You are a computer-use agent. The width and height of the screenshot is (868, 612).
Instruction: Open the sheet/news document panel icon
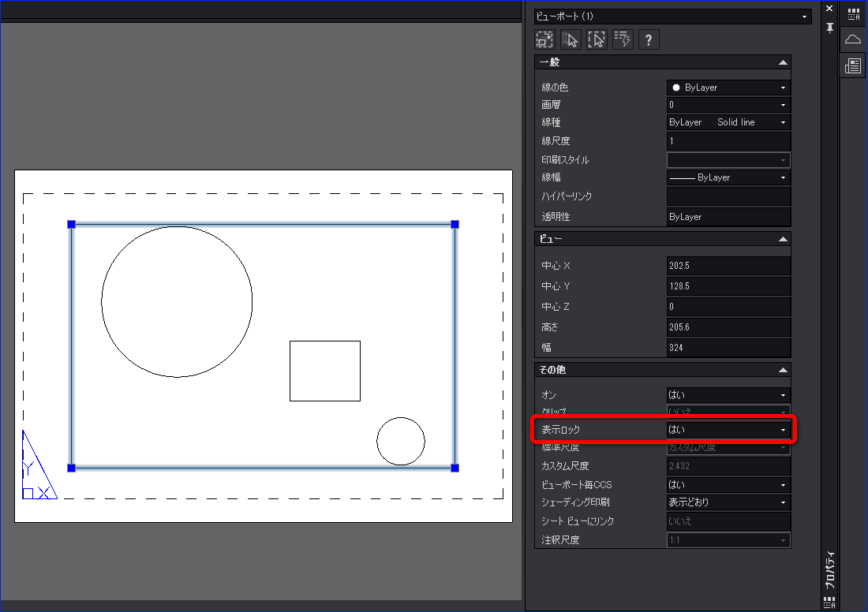point(853,65)
